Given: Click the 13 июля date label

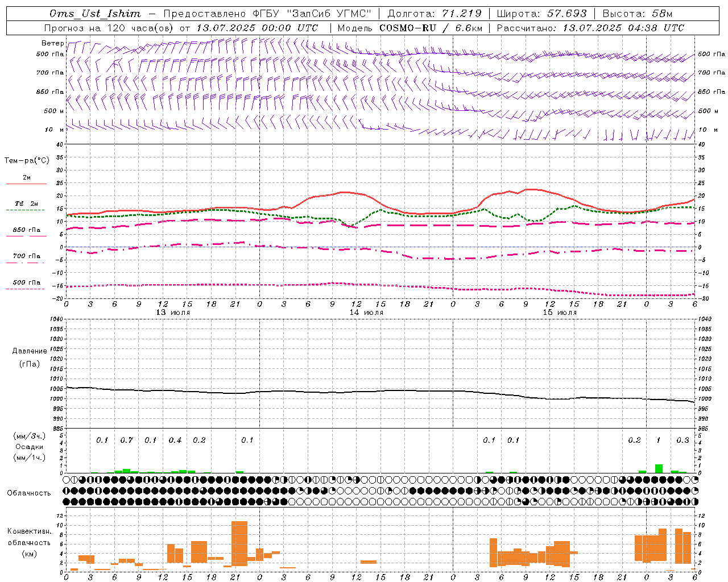Looking at the screenshot, I should 173,313.
